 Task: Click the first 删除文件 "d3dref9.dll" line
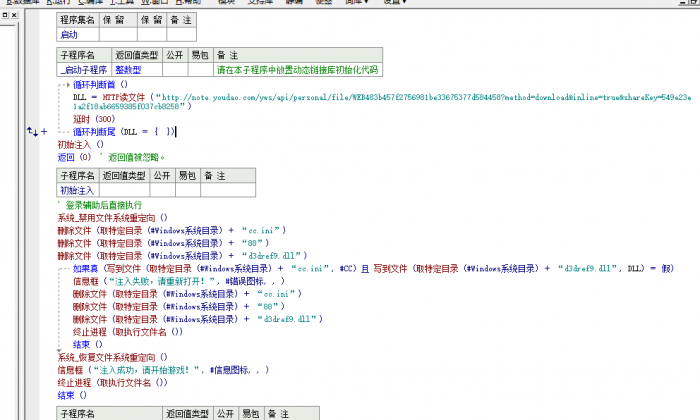tap(182, 256)
